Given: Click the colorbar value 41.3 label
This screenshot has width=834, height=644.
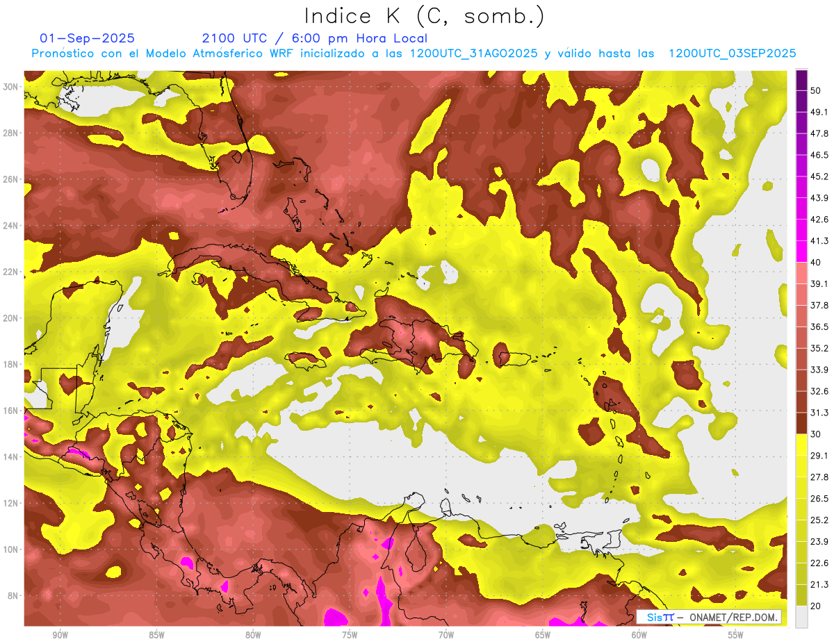Looking at the screenshot, I should click(x=819, y=241).
